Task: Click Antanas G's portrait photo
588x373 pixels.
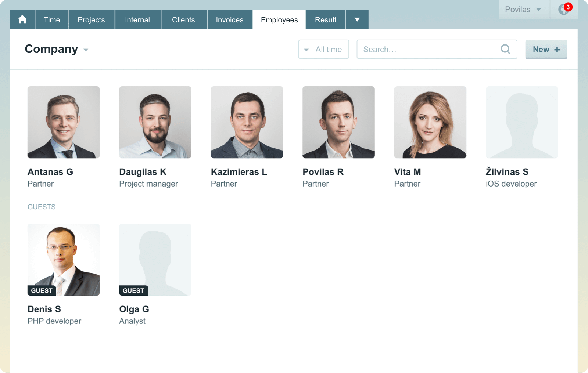Action: (x=63, y=122)
